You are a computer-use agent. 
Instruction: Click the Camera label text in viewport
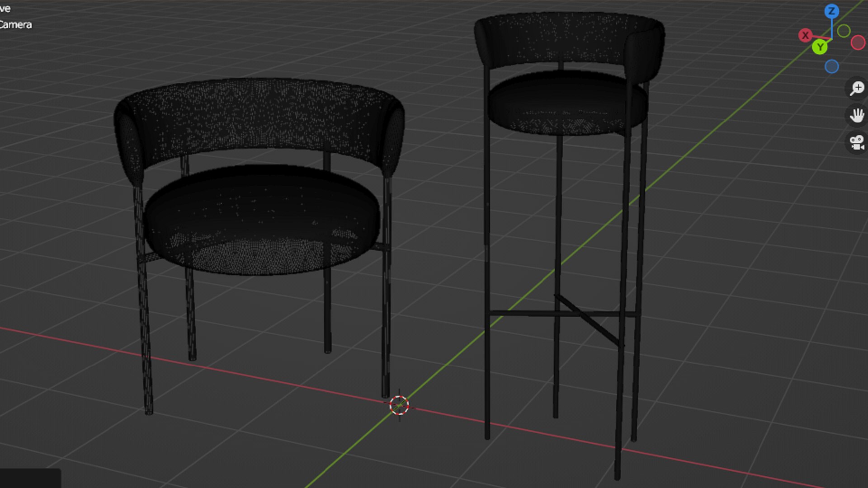(15, 25)
